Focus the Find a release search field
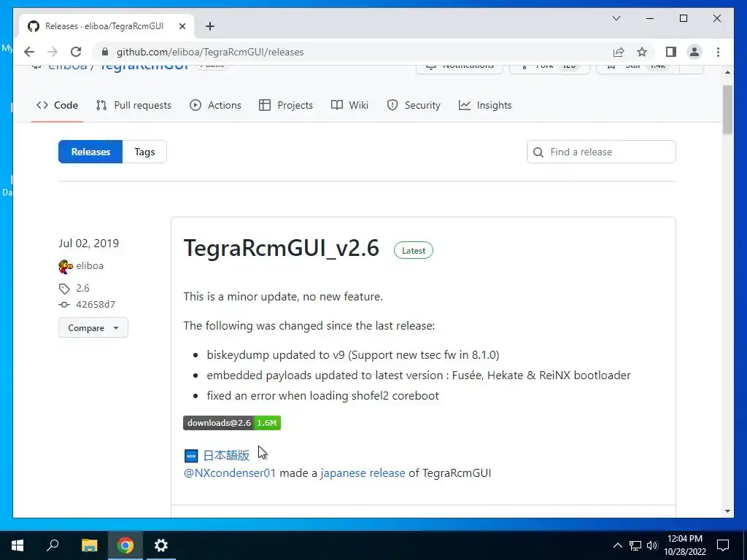The image size is (747, 560). click(x=601, y=152)
